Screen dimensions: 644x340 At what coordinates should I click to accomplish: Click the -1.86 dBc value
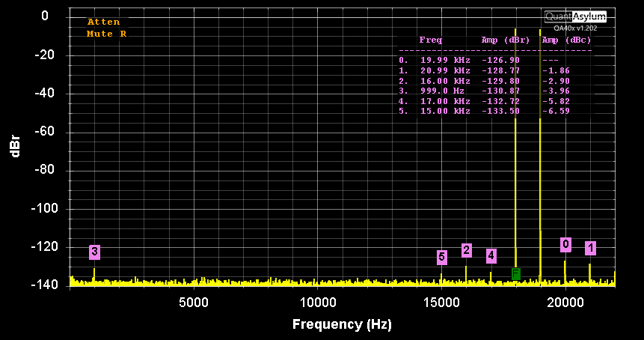pos(556,70)
